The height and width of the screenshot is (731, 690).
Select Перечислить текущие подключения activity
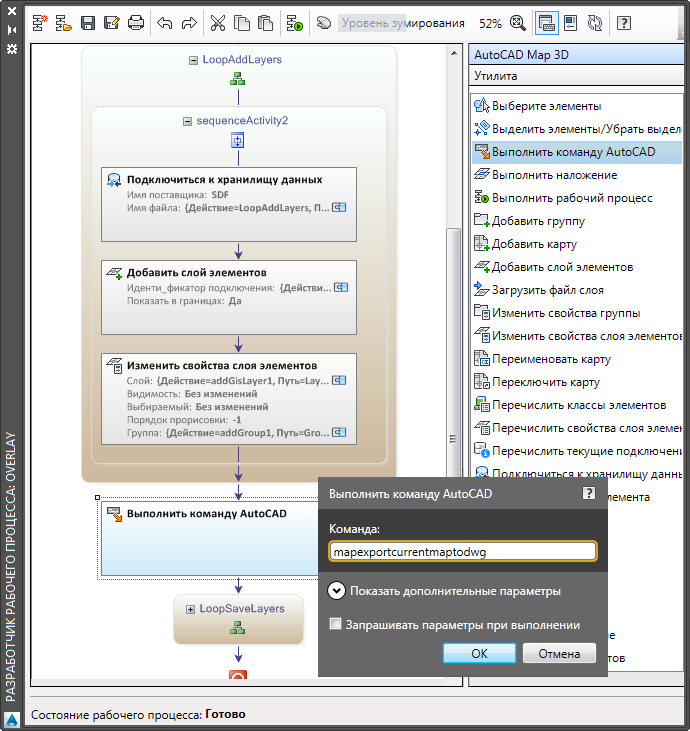click(x=577, y=451)
